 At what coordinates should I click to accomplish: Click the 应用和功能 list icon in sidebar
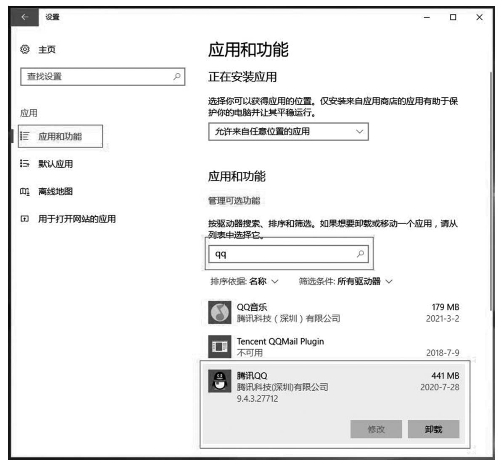tap(25, 136)
